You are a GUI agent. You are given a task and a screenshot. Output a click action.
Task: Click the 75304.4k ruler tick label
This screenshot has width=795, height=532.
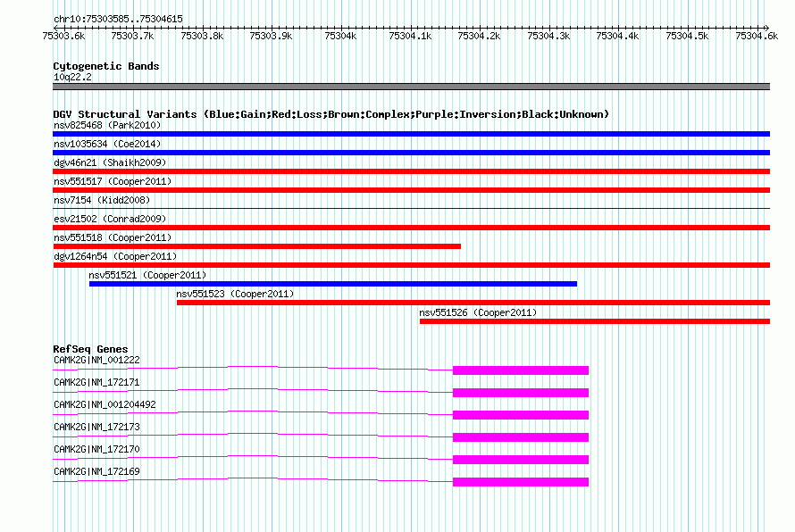(617, 36)
